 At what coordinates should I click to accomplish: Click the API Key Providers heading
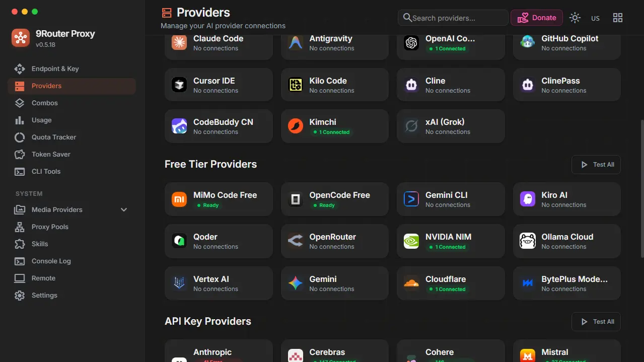click(208, 321)
